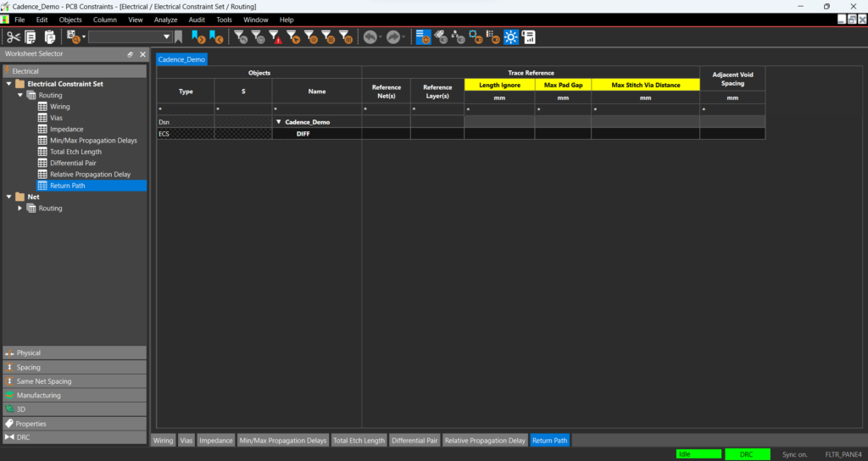Click the report sheet icon in toolbar
Screen dimensions: 868x461
pos(529,37)
